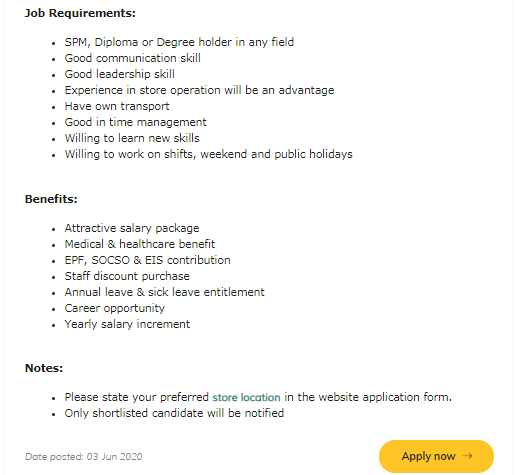Click the Notes heading
517x475 pixels.
[x=44, y=368]
